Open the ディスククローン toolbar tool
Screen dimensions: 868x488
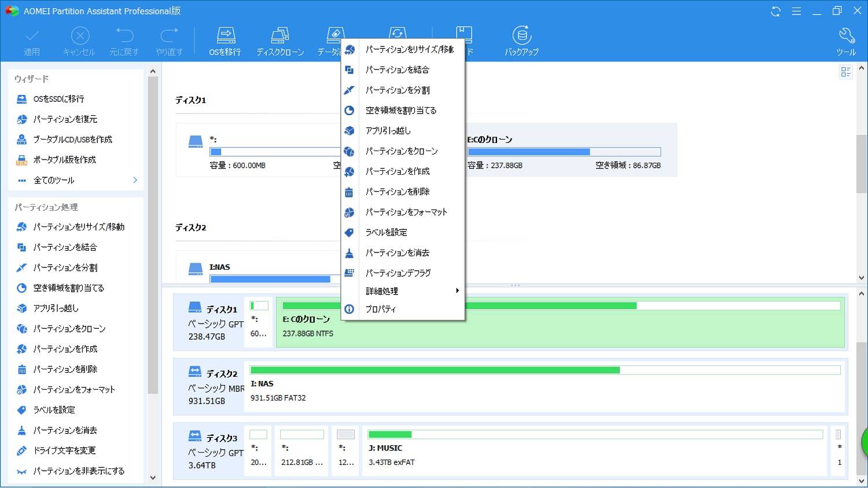click(280, 42)
